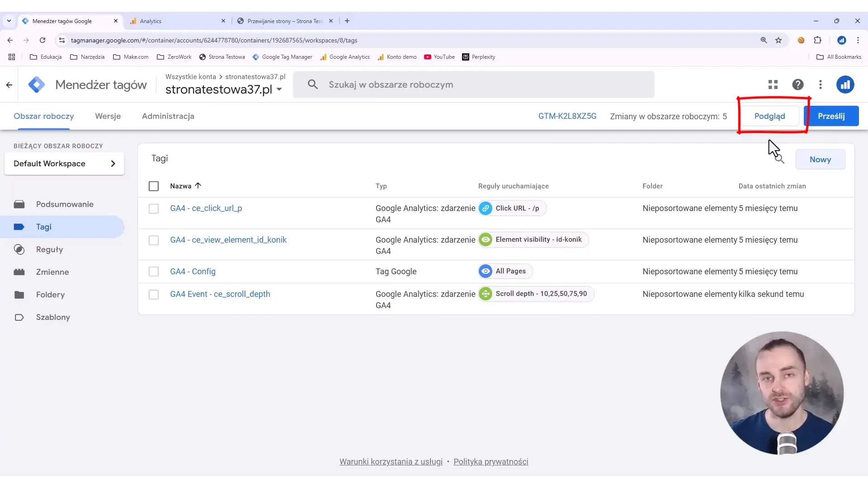868x488 pixels.
Task: Click the Wszystkie konta breadcrumb
Action: [x=191, y=77]
